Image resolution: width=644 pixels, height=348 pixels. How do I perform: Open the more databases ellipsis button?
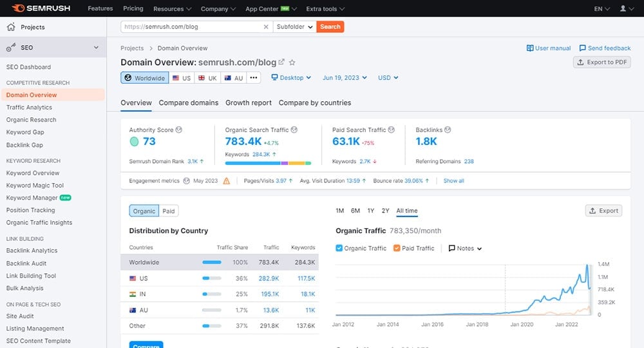[x=253, y=77]
